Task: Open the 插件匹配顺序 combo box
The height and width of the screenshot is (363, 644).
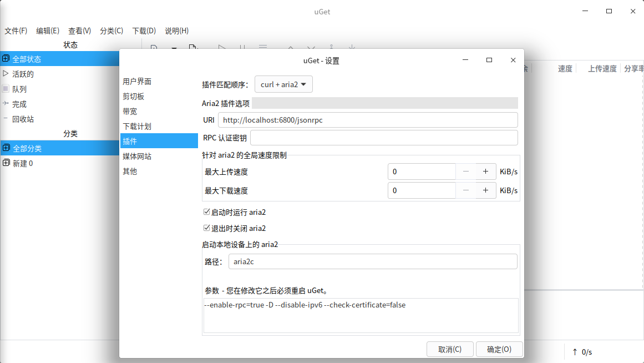Action: [283, 84]
